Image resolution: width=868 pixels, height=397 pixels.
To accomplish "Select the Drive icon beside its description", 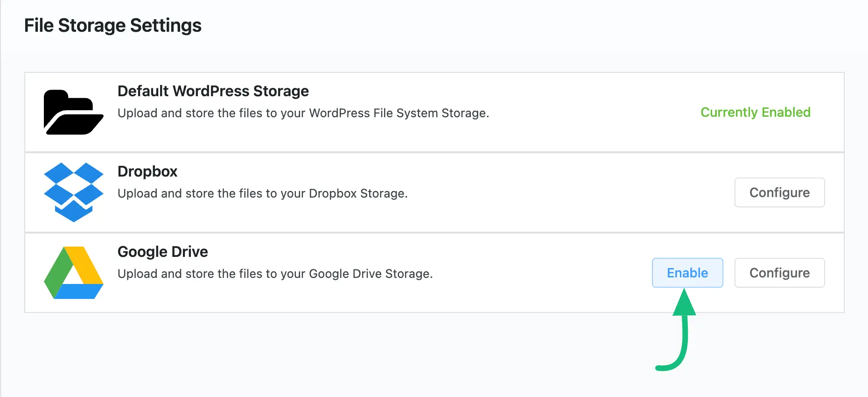I will tap(73, 273).
